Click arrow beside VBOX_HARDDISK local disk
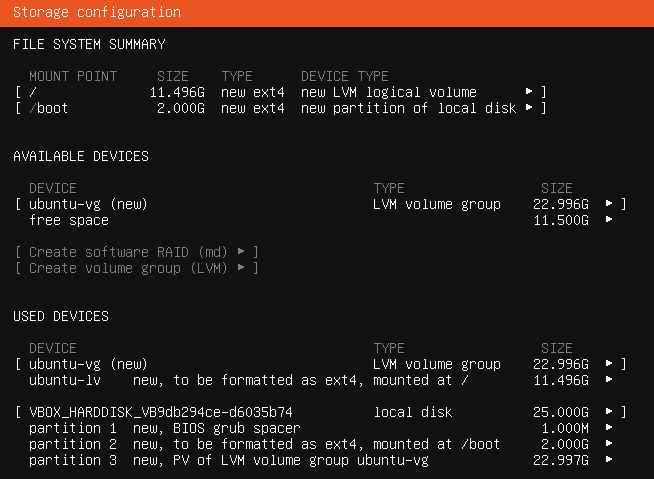The width and height of the screenshot is (654, 479). 609,412
